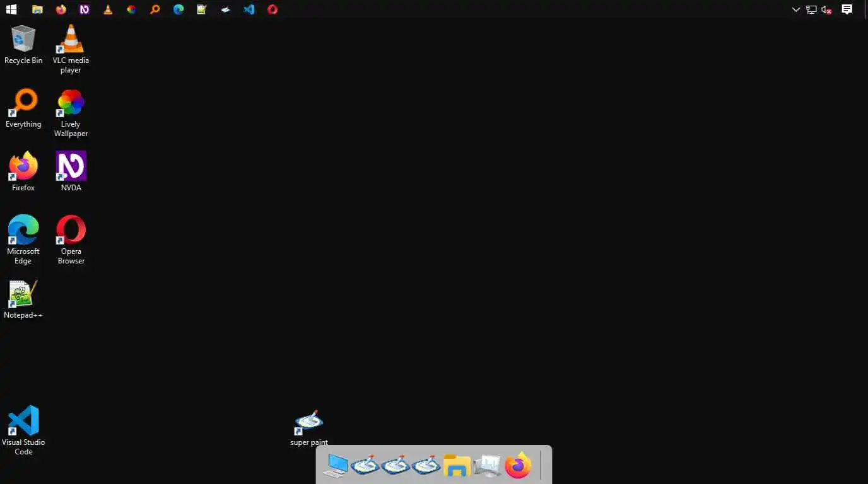Image resolution: width=868 pixels, height=484 pixels.
Task: Select the Microsoft Edge desktop shortcut
Action: pos(23,239)
